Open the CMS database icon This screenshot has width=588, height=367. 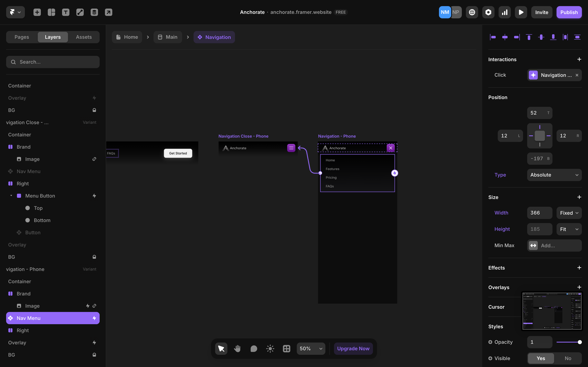pyautogui.click(x=94, y=12)
